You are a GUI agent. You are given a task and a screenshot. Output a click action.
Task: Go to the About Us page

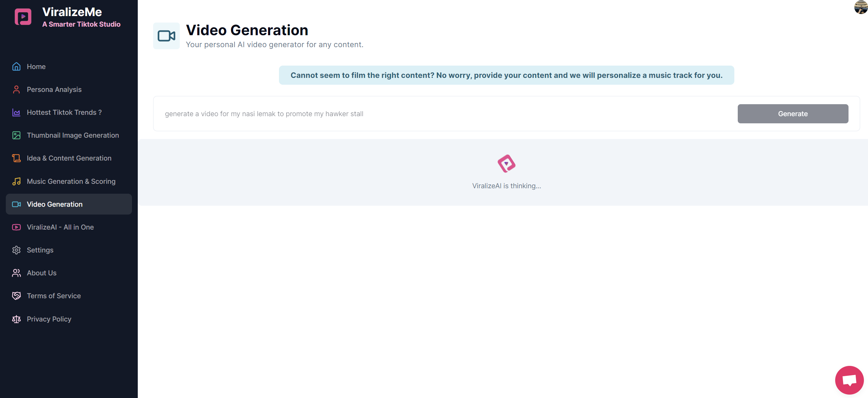click(x=42, y=273)
